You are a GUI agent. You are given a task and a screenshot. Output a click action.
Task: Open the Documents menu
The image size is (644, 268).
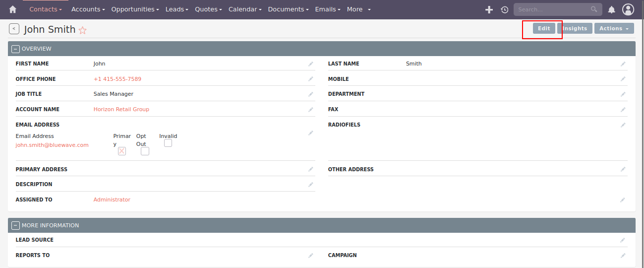(289, 9)
